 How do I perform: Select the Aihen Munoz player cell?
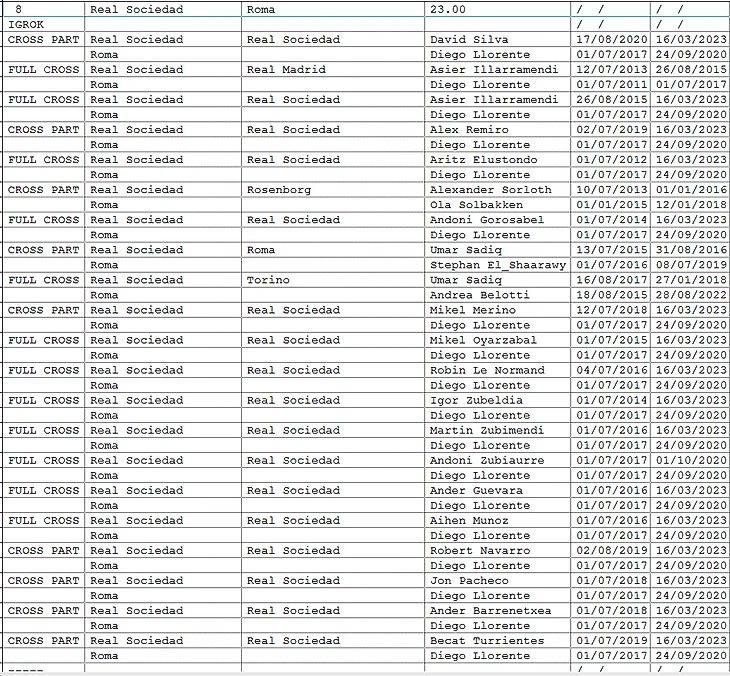(497, 521)
